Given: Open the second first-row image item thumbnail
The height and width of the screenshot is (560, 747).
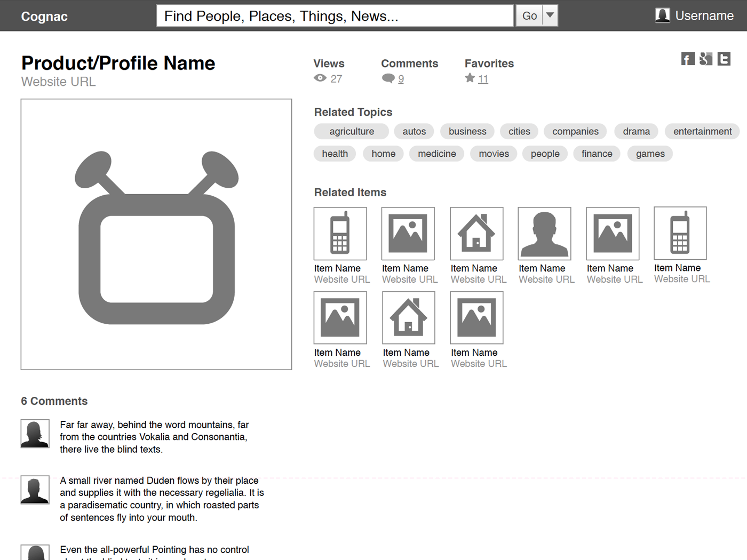Looking at the screenshot, I should 408,234.
